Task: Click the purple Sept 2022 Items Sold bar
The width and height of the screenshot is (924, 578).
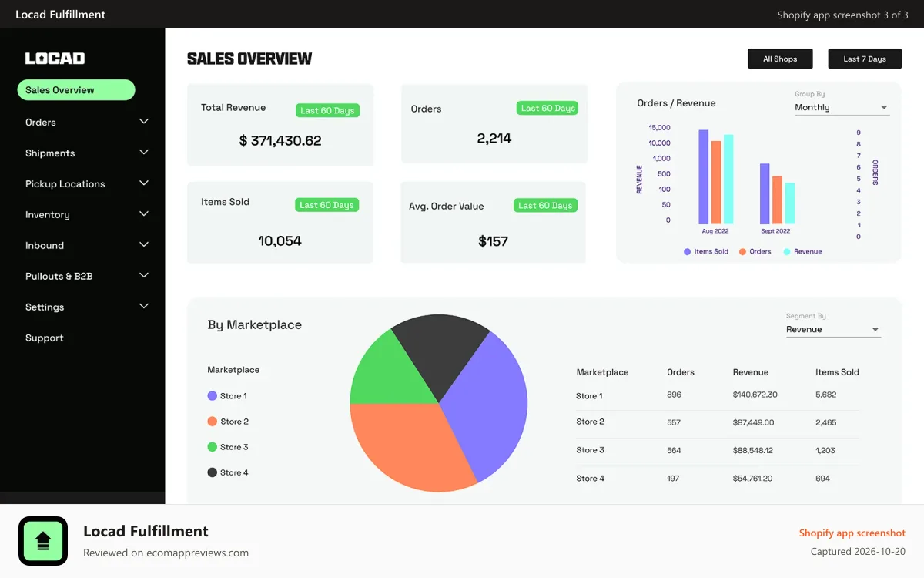Action: (x=765, y=193)
